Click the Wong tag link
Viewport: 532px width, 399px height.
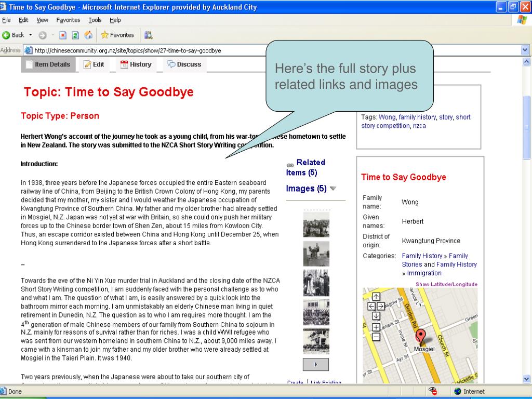coord(387,117)
